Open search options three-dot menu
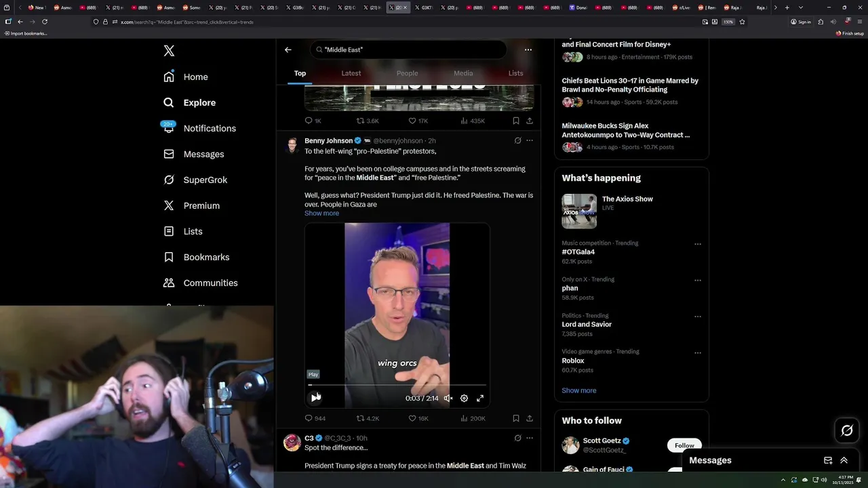The width and height of the screenshot is (868, 488). (x=528, y=49)
